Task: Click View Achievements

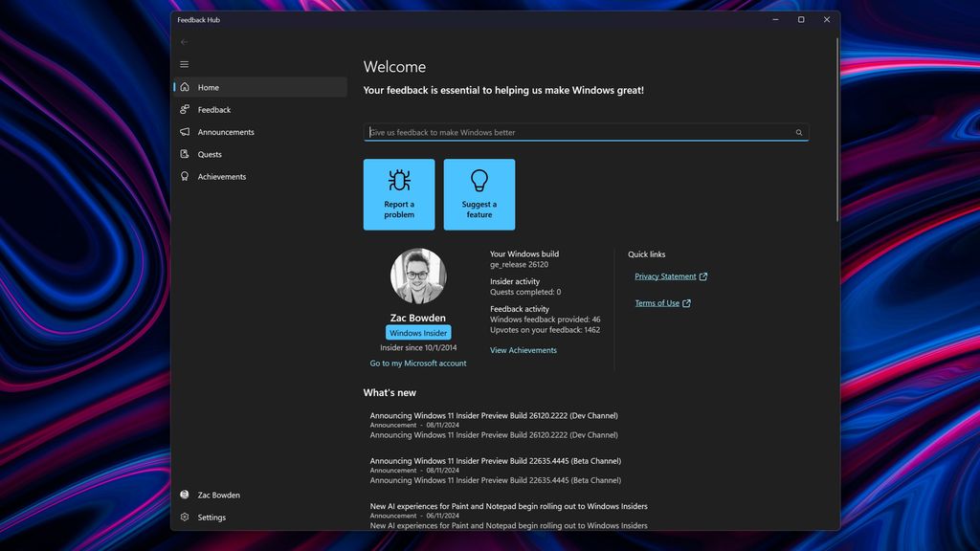Action: (523, 349)
